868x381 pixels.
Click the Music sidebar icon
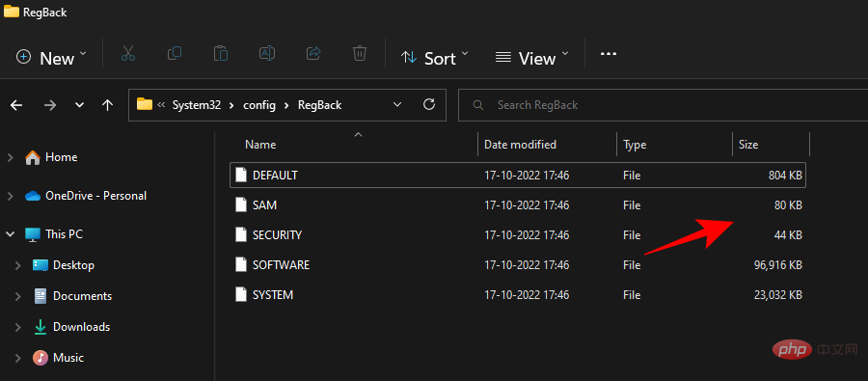tap(41, 358)
